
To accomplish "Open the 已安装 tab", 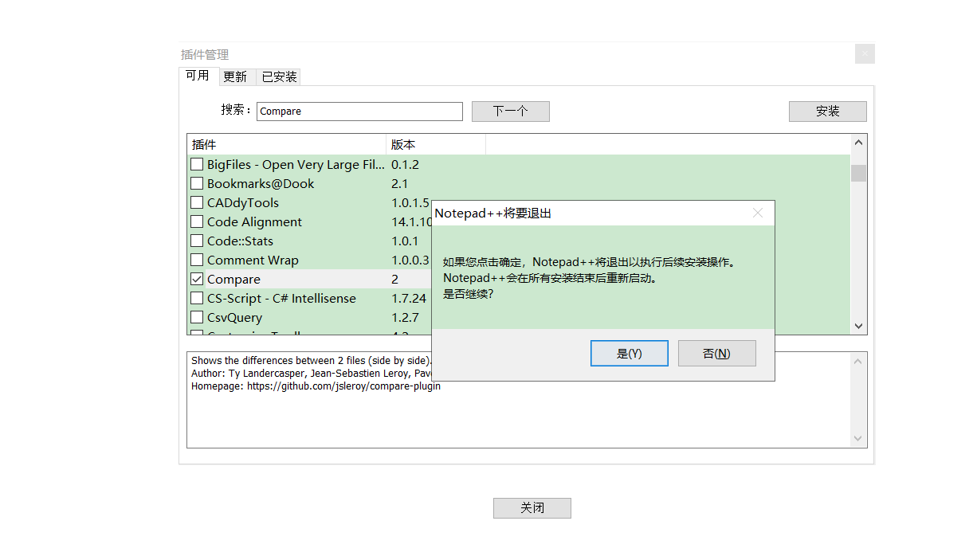I will (x=279, y=76).
